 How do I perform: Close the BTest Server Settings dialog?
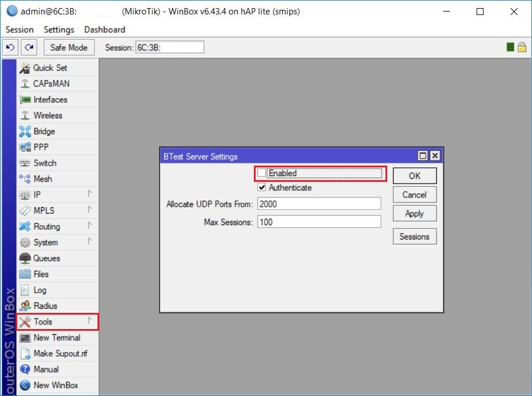tap(435, 156)
